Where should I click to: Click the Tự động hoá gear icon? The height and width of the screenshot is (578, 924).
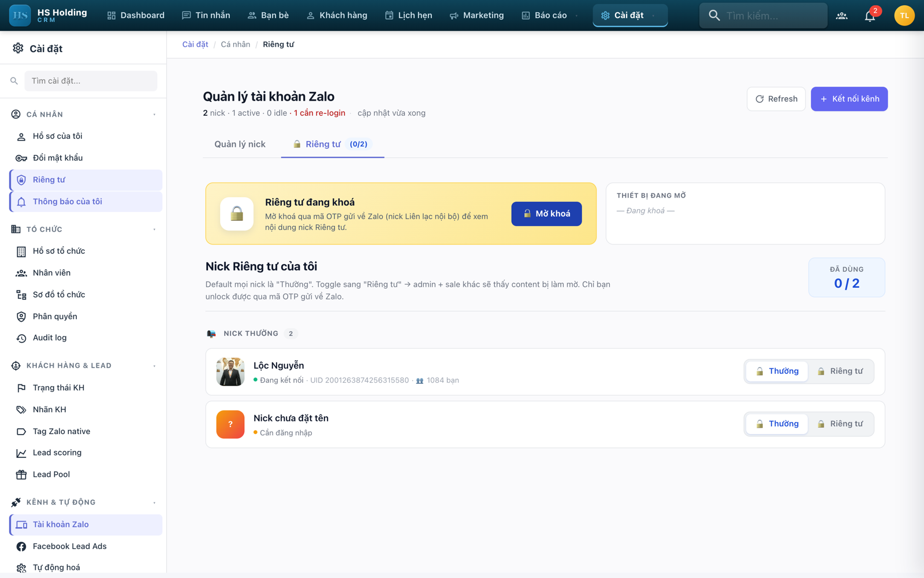click(x=21, y=568)
